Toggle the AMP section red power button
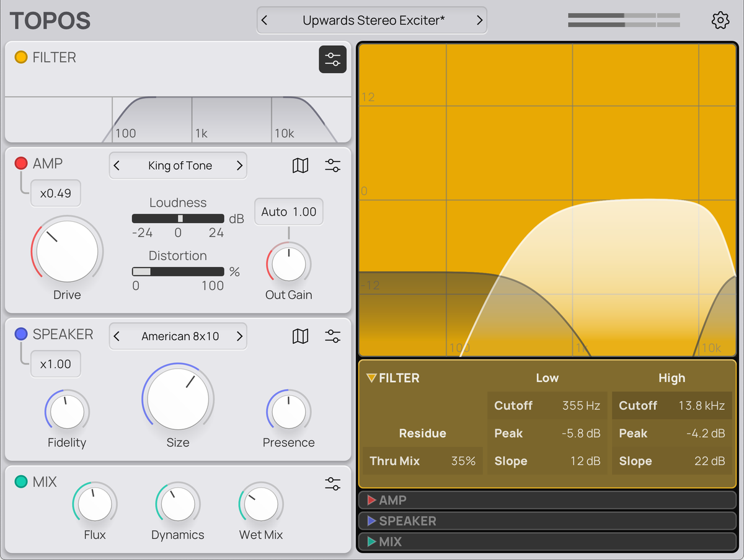This screenshot has width=744, height=560. click(x=21, y=164)
